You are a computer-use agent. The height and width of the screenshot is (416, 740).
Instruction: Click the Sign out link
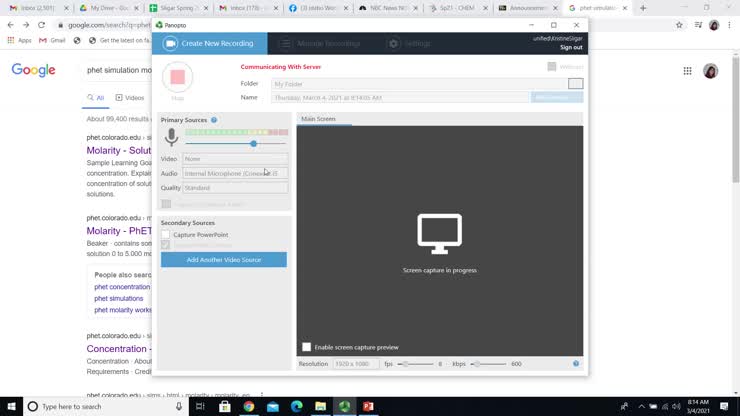(570, 47)
